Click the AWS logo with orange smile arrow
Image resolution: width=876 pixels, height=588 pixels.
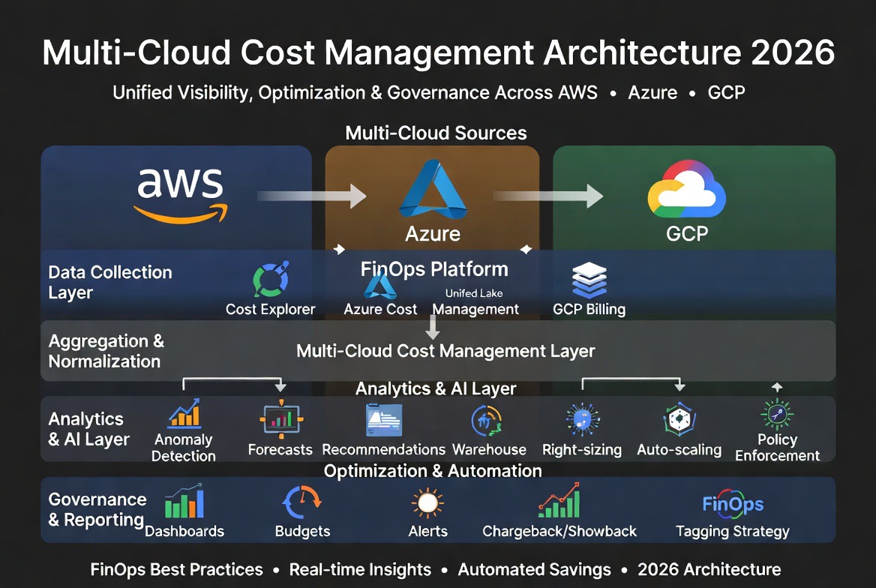click(181, 196)
